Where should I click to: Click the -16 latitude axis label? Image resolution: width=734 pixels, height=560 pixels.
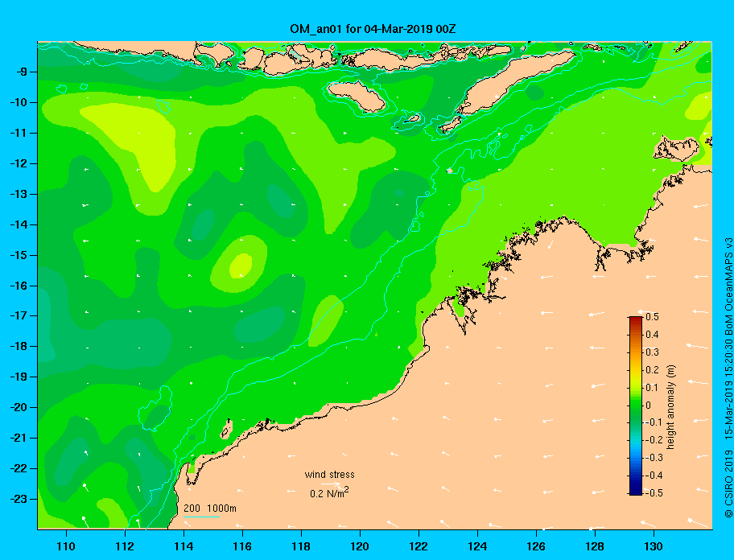click(x=19, y=286)
